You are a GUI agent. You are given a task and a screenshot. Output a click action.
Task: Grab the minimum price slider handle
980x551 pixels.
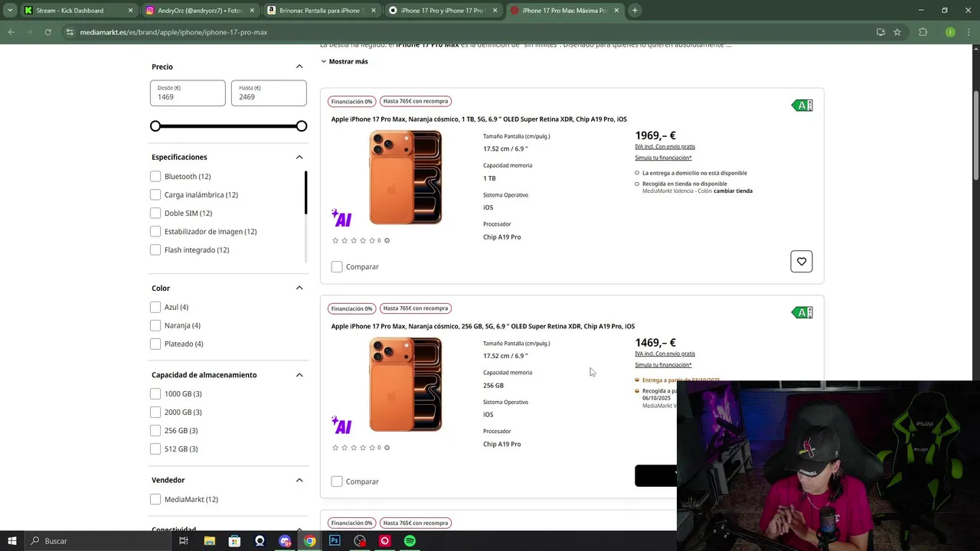pos(155,126)
